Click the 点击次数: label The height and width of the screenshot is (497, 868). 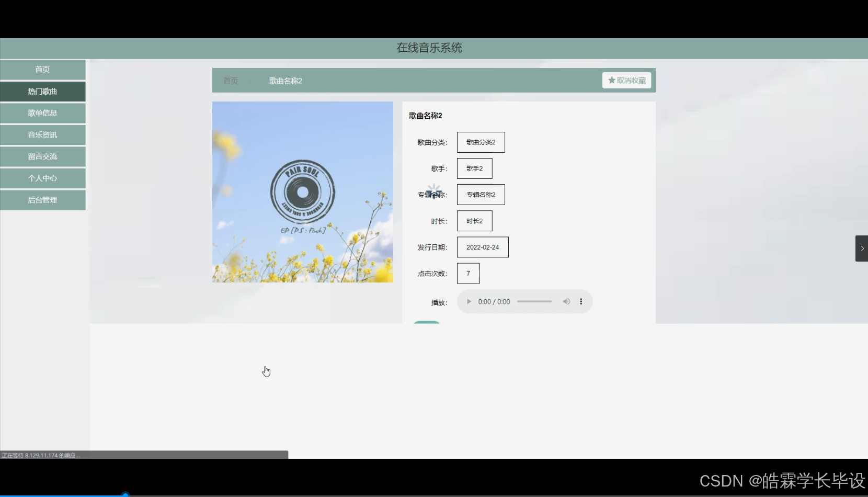click(432, 274)
